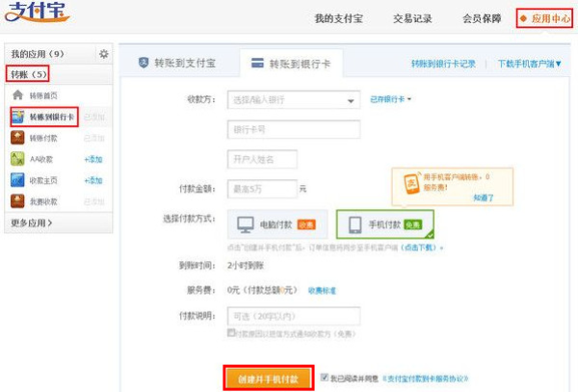Screen dimensions: 578x392
Task: Select 手机付款 payment method
Action: [x=384, y=224]
